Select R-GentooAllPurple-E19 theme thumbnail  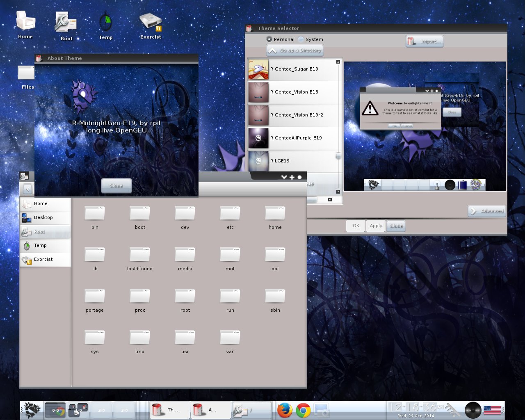[258, 138]
